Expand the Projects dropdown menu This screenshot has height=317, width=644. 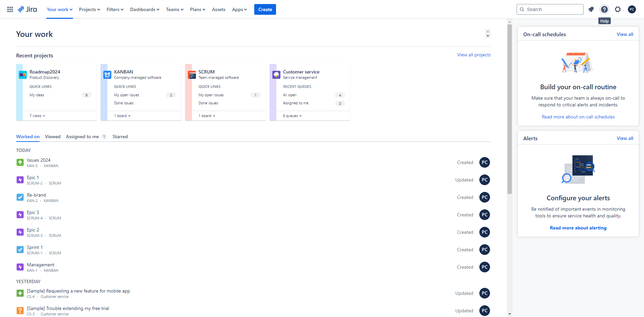[x=90, y=9]
